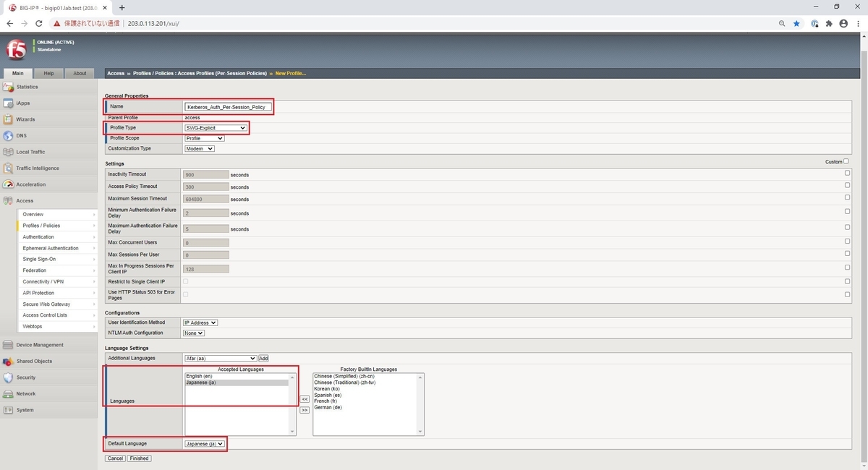Open API Protection menu item

pos(57,293)
